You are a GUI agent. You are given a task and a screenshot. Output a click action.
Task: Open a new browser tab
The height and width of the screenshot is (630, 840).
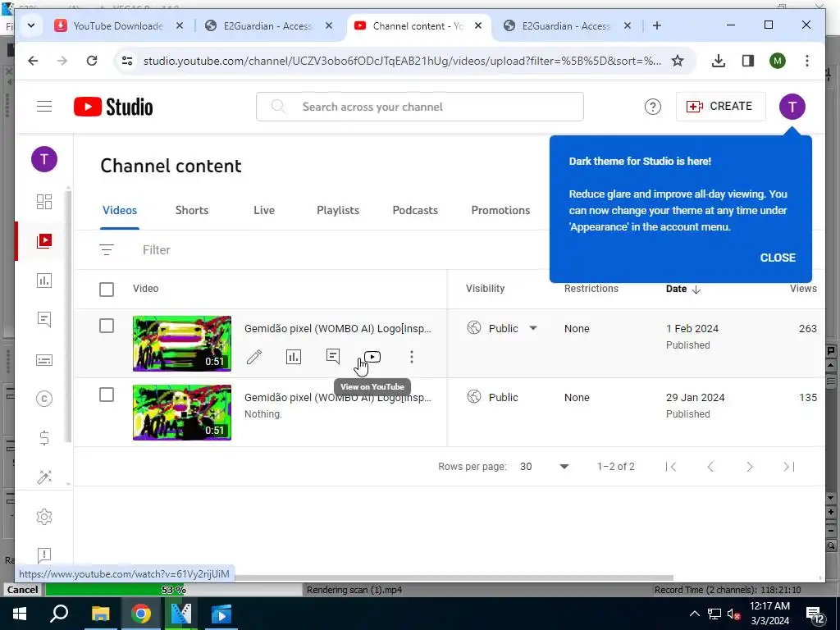[x=657, y=25]
